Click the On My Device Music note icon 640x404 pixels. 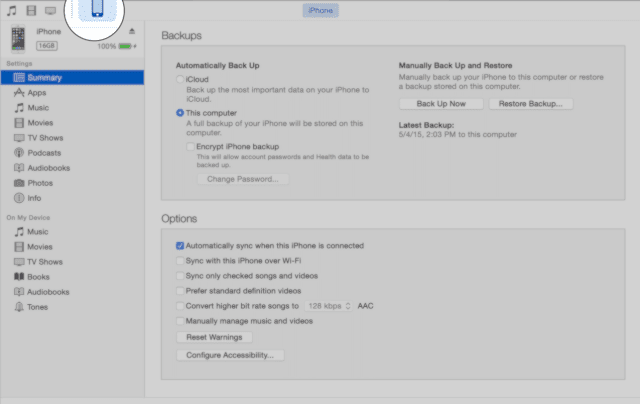(x=19, y=232)
